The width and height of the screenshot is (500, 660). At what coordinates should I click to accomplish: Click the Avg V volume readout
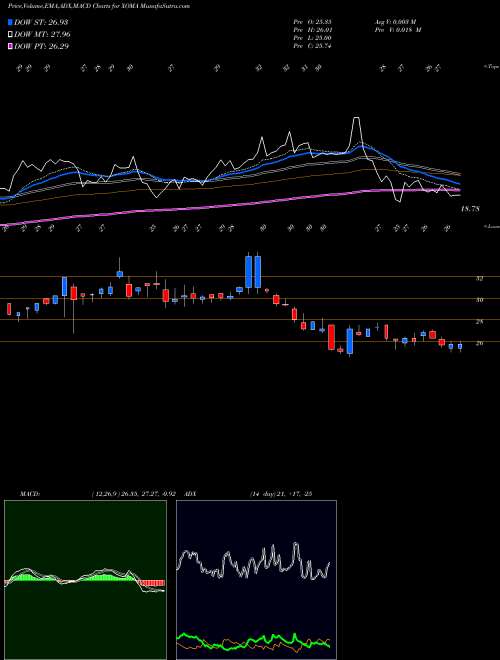tap(394, 22)
